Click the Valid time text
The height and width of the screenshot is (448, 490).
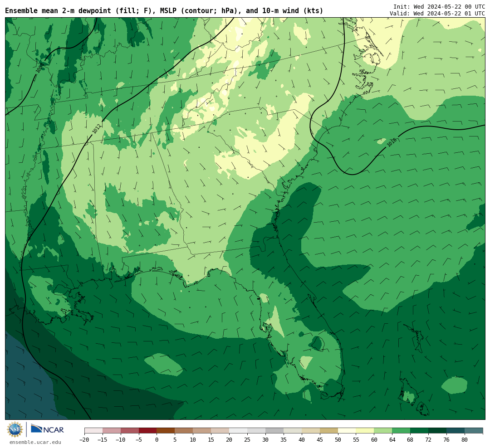[x=437, y=14]
